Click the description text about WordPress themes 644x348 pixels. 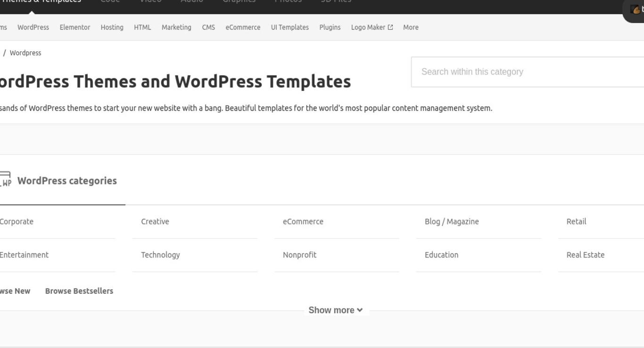pos(246,108)
